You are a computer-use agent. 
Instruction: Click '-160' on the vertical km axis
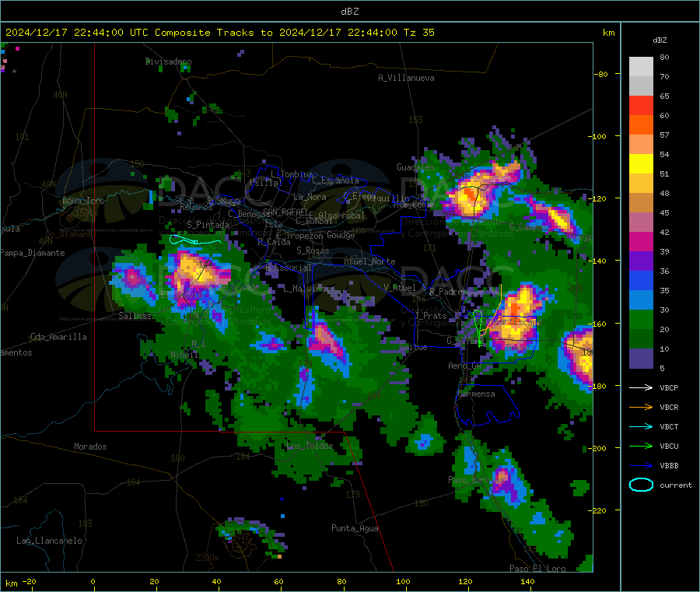pyautogui.click(x=597, y=324)
